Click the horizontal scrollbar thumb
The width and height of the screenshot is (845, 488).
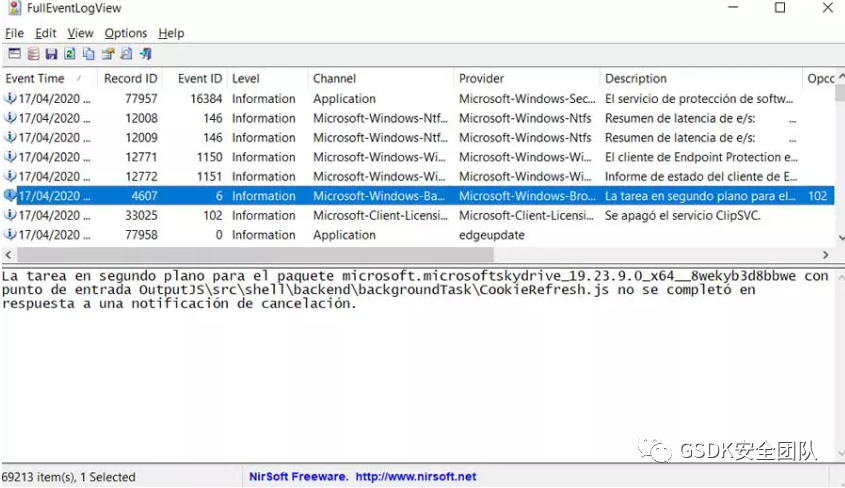tap(255, 254)
